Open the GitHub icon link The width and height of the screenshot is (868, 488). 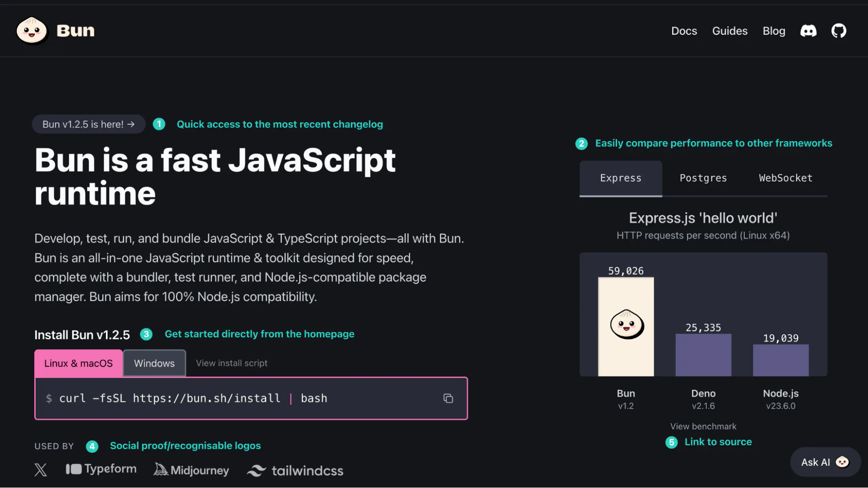point(838,31)
